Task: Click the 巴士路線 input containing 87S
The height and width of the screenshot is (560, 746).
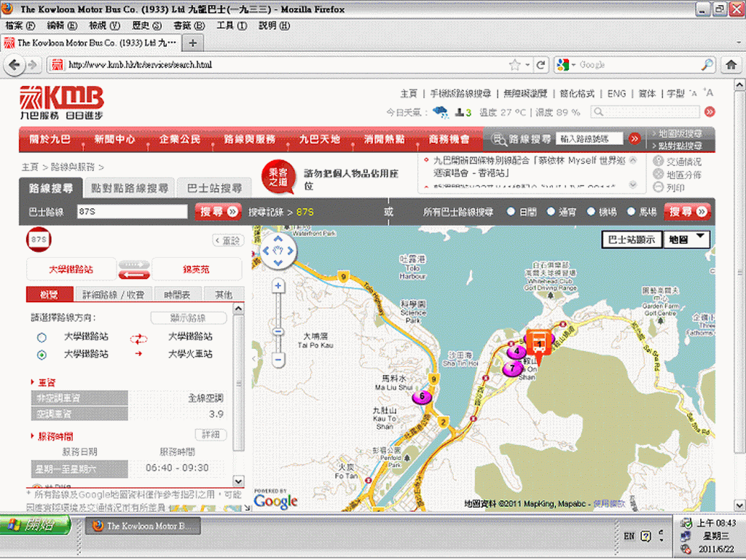Action: (133, 211)
